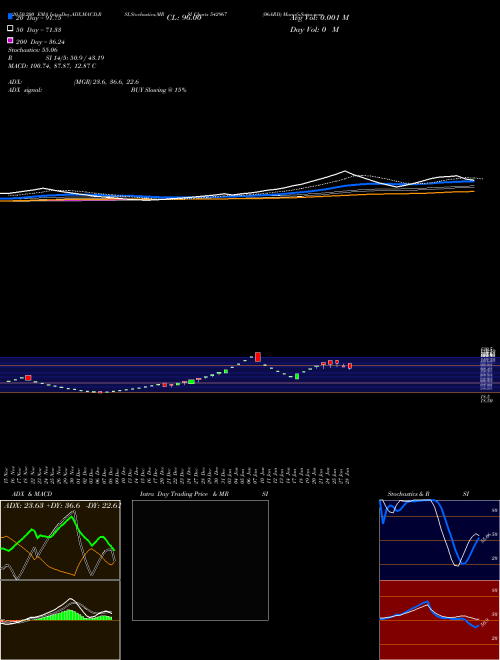Click the "Intra Day Trading Price & MR" panel title

(184, 494)
